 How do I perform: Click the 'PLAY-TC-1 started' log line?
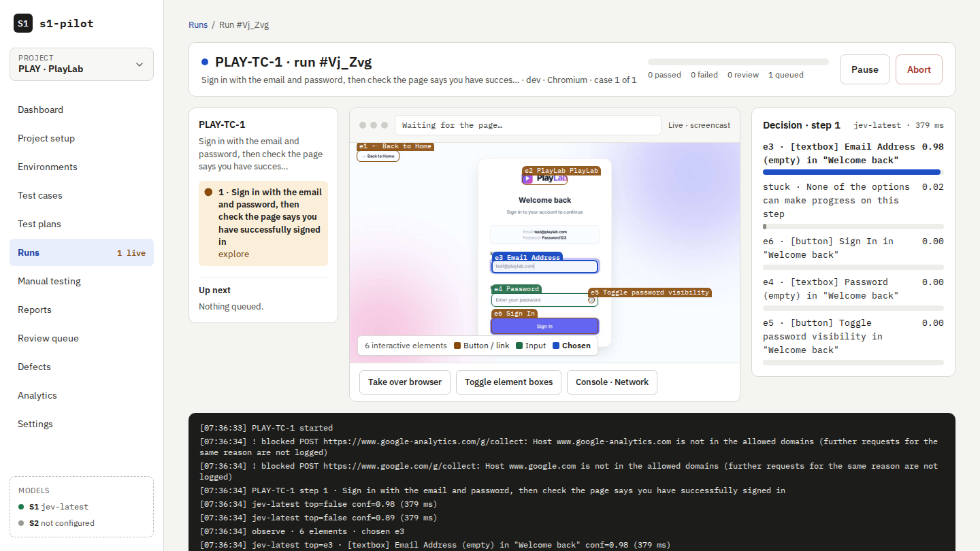pos(266,428)
